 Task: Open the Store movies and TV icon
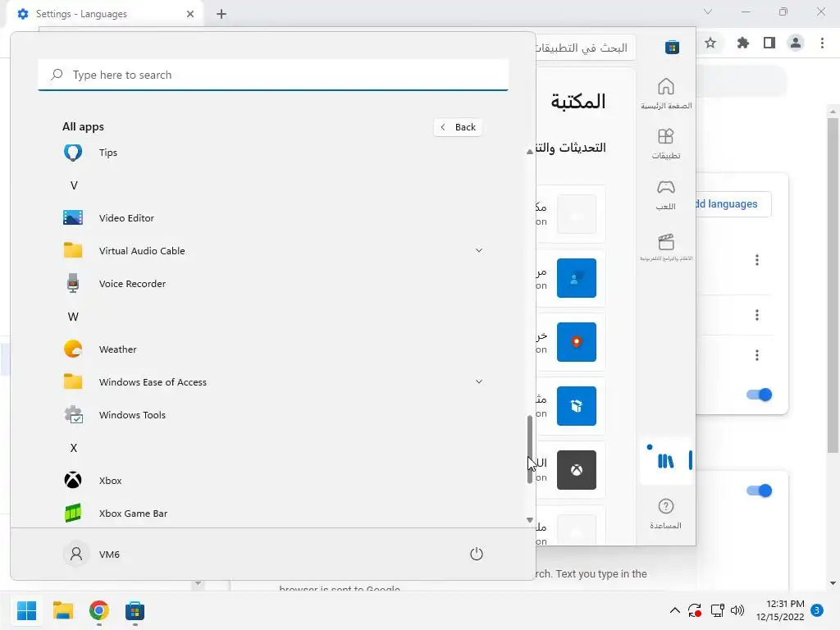click(666, 246)
